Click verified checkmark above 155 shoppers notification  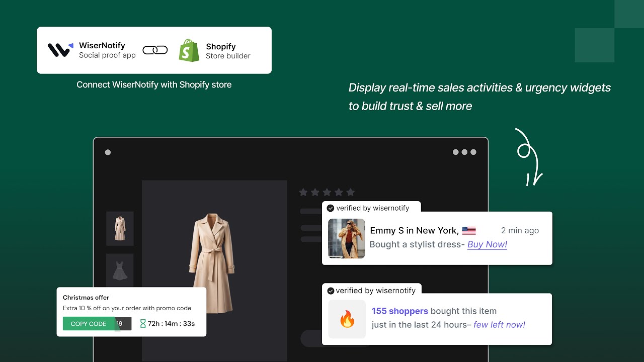point(331,291)
